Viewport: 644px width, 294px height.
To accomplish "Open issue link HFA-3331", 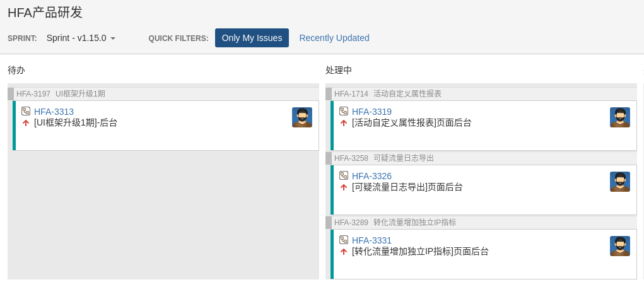I will click(372, 240).
